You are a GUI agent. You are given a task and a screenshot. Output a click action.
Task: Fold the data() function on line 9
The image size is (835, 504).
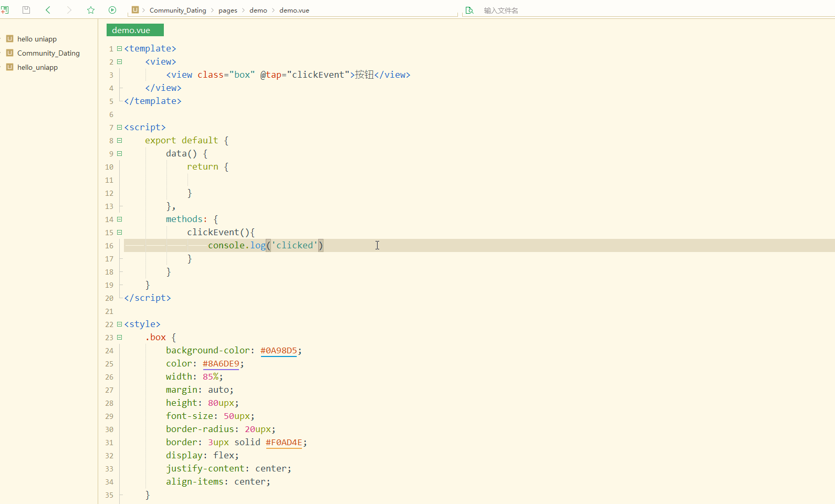120,153
